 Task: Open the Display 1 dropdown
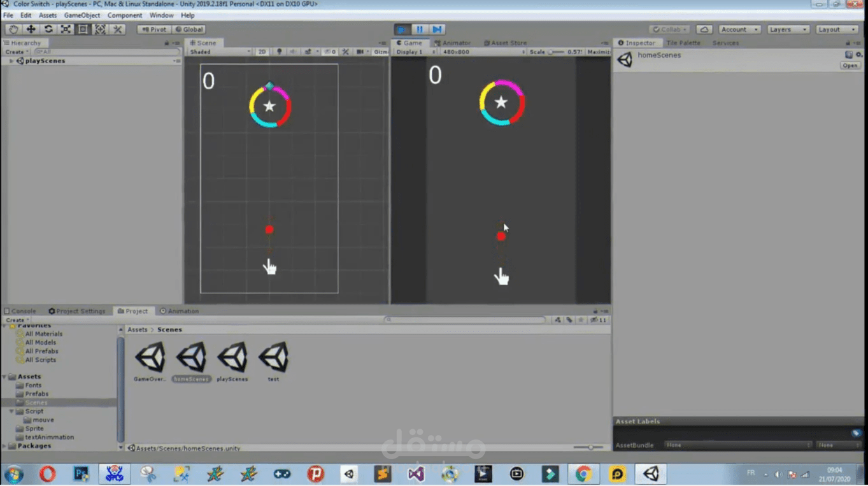(415, 52)
